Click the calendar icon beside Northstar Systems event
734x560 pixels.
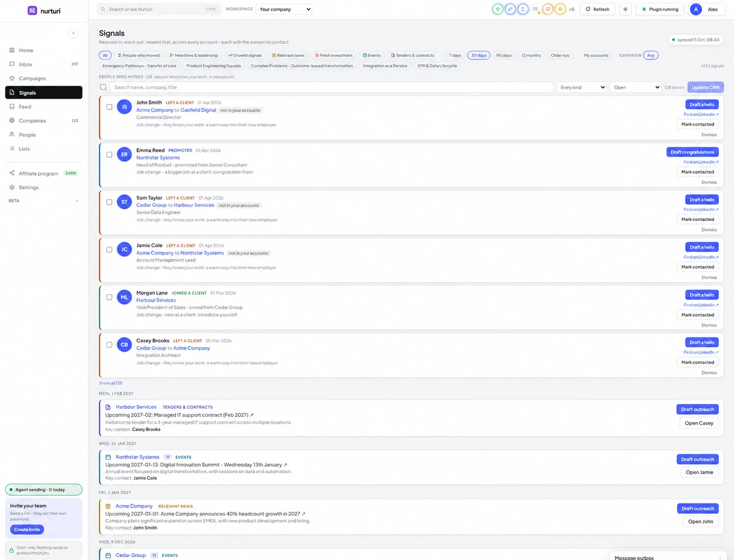click(108, 457)
